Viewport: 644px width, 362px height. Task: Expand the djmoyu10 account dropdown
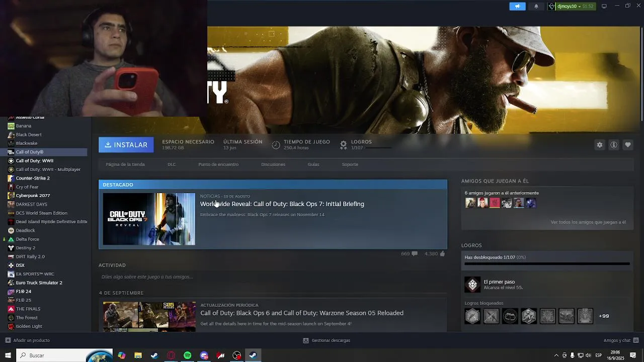click(571, 6)
